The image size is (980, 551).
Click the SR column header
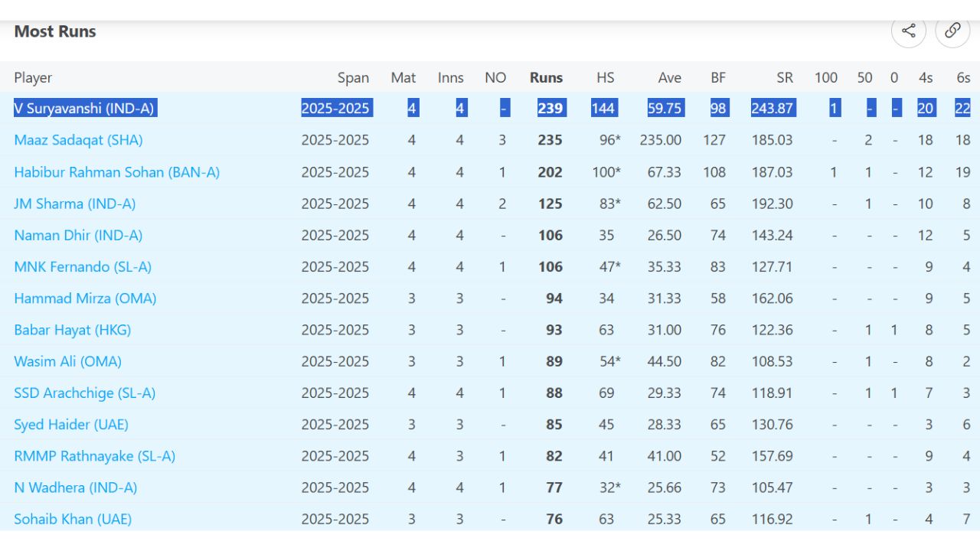click(784, 77)
